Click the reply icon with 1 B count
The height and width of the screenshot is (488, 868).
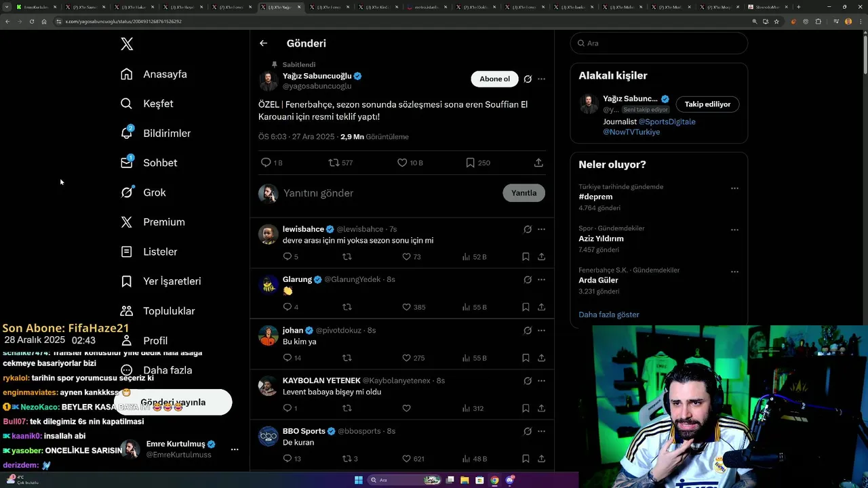point(271,163)
